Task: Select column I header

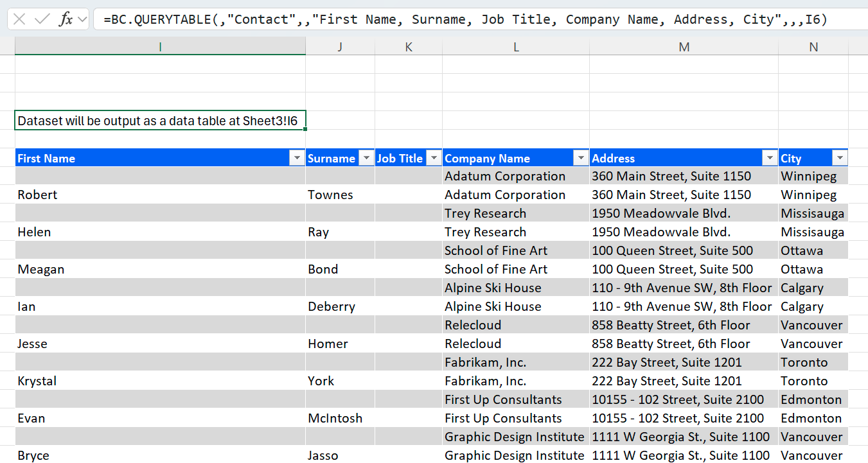Action: pyautogui.click(x=160, y=47)
